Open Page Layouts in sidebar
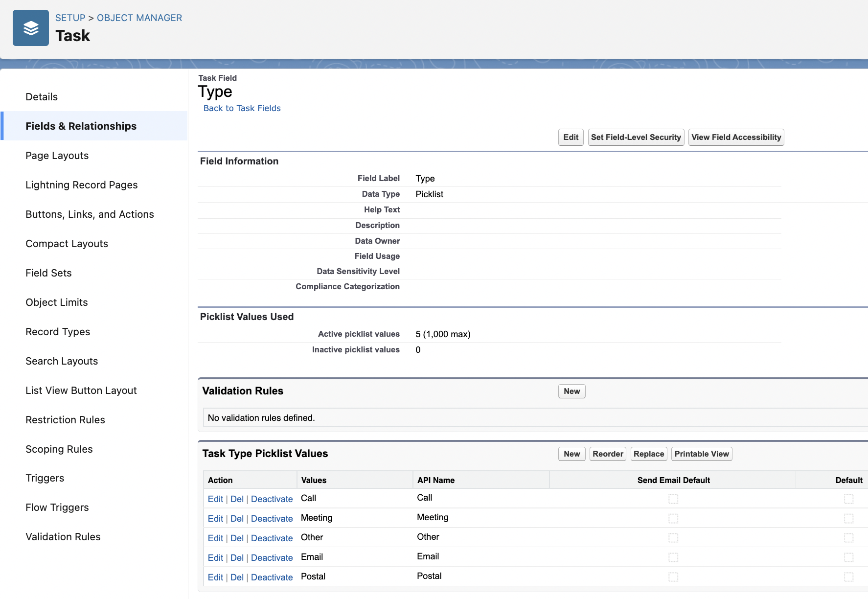The image size is (868, 599). (x=57, y=156)
